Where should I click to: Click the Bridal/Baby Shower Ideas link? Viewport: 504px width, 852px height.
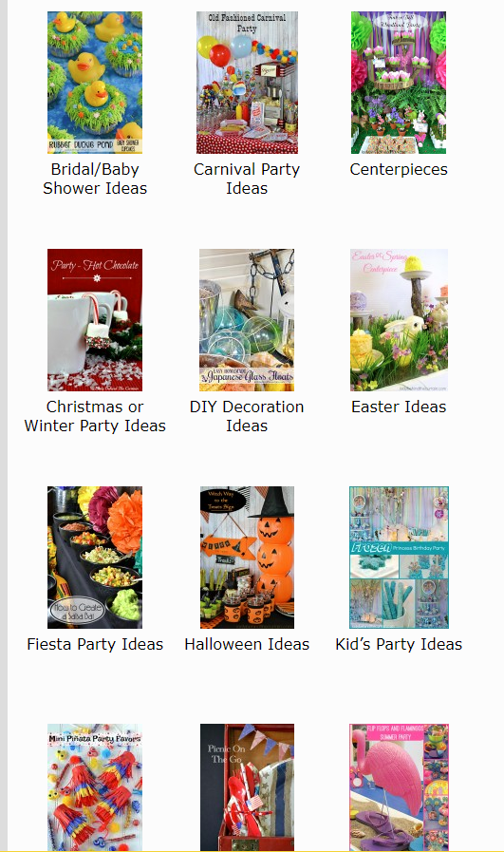click(95, 179)
